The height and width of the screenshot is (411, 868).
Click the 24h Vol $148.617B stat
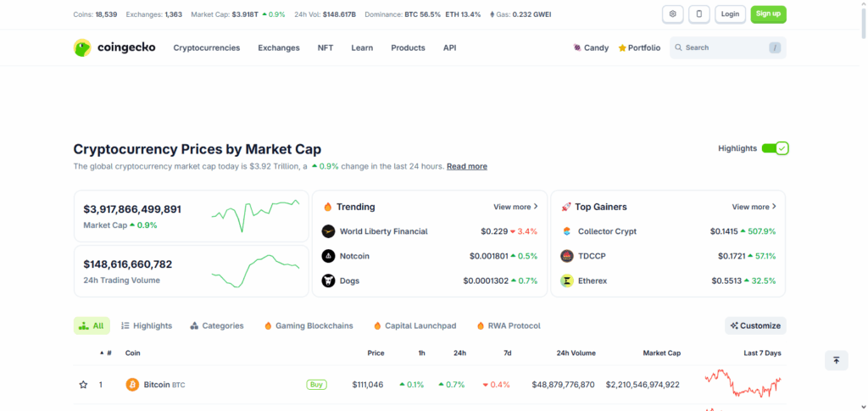coord(325,14)
